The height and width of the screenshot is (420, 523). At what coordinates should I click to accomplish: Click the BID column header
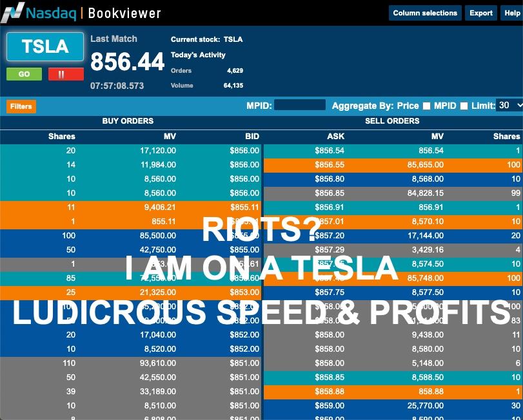(252, 136)
